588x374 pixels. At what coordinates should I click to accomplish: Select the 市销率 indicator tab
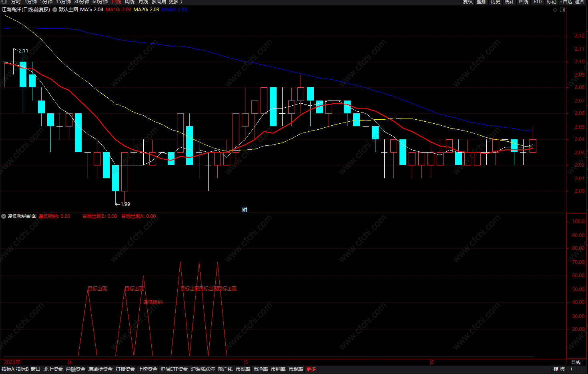tap(278, 369)
